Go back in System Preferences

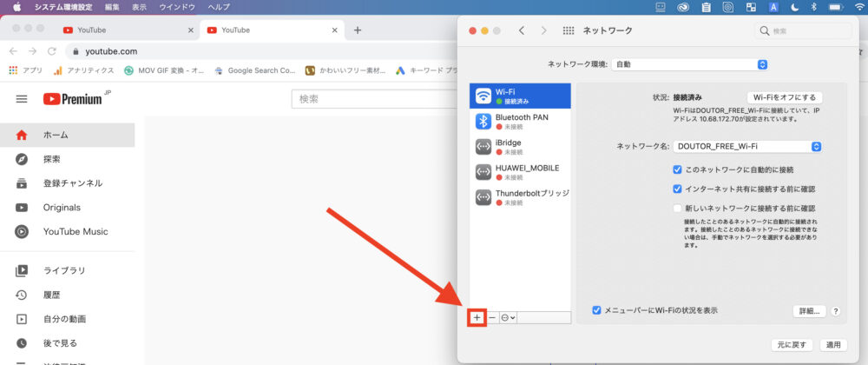pos(522,31)
